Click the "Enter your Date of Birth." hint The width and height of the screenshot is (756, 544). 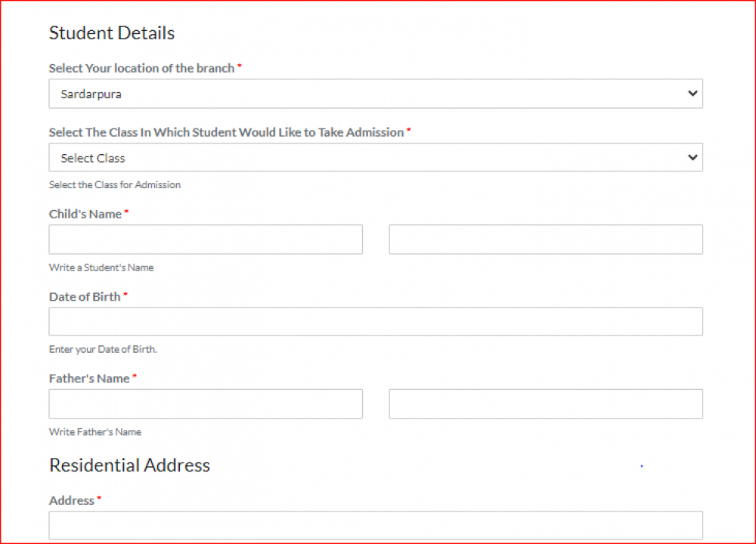[103, 349]
